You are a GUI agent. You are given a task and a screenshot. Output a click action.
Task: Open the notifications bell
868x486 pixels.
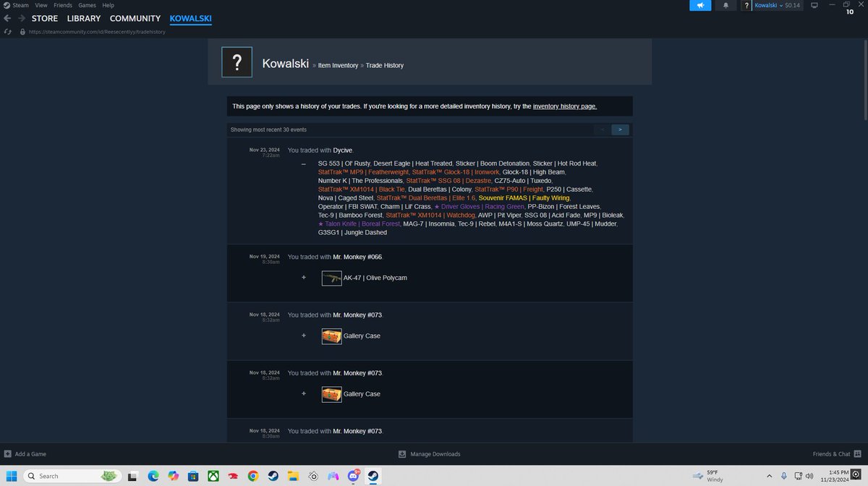(726, 6)
